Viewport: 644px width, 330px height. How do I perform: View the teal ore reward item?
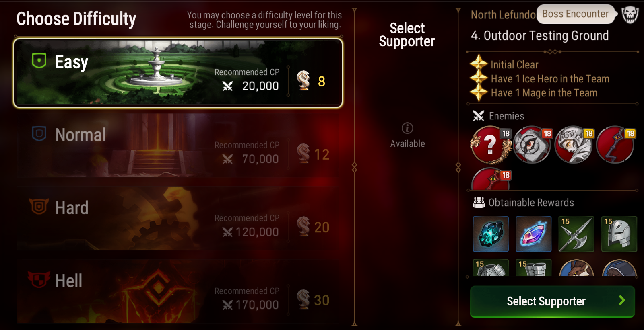[491, 234]
